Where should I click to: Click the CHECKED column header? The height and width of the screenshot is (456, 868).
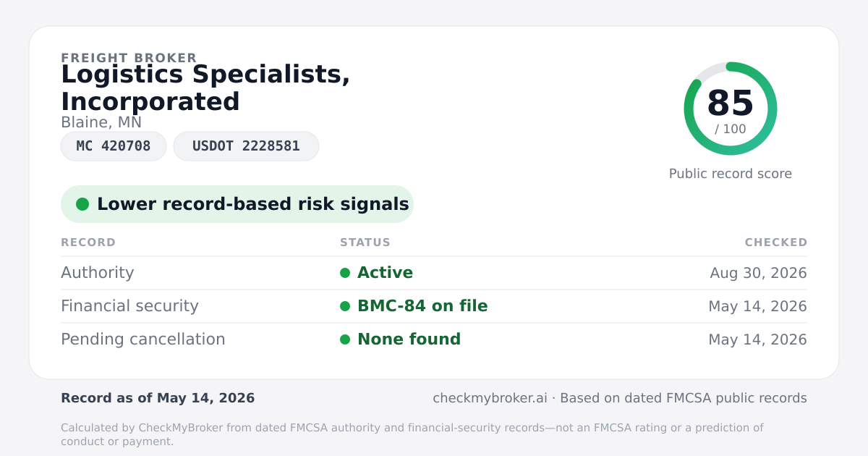776,242
